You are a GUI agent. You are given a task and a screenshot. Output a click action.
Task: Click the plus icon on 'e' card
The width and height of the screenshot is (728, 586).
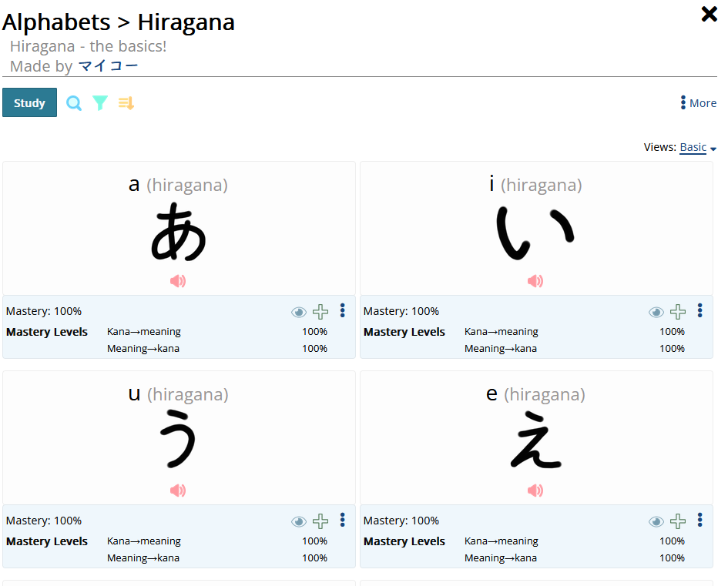click(678, 521)
